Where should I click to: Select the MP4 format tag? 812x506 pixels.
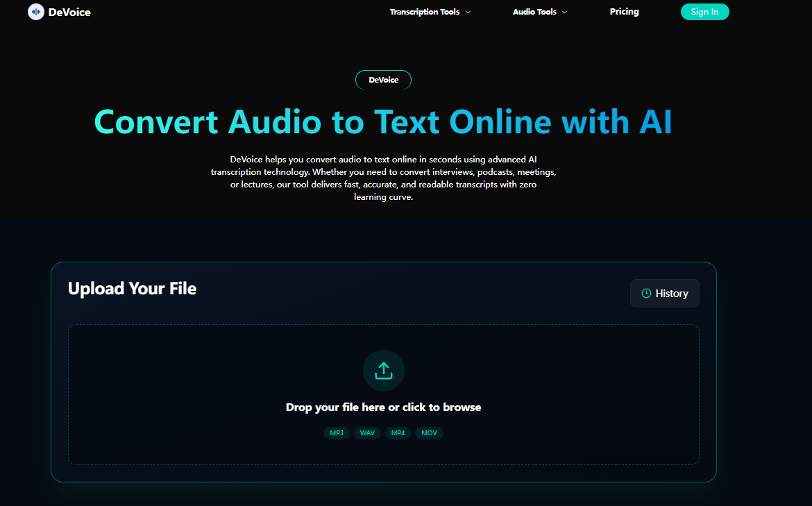point(398,433)
